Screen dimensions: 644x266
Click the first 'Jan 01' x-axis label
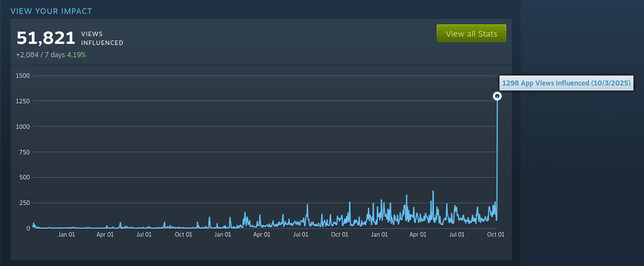(x=66, y=235)
